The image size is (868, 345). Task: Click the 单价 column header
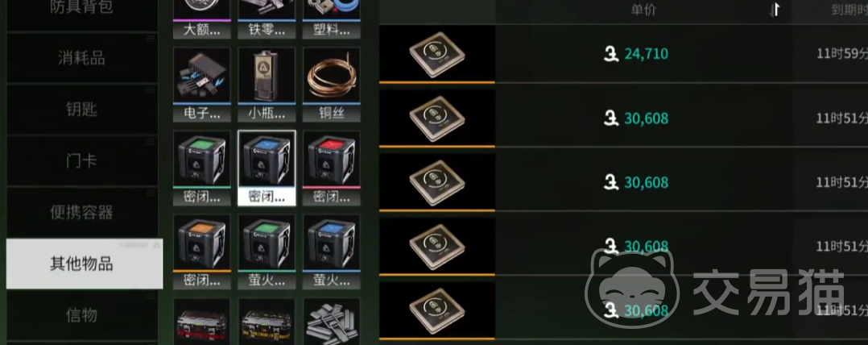click(643, 10)
